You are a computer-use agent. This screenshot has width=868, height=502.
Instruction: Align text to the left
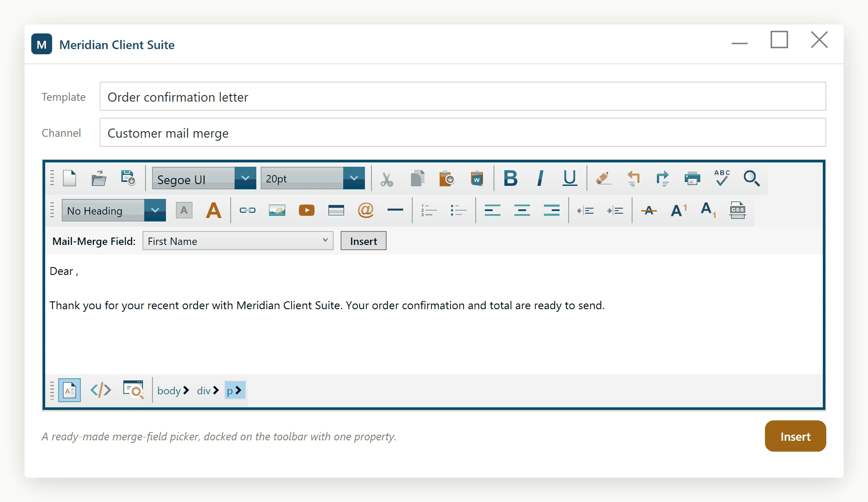(492, 211)
